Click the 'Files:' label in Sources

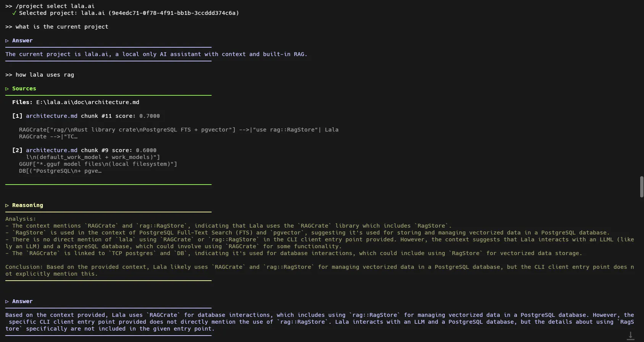[x=22, y=102]
